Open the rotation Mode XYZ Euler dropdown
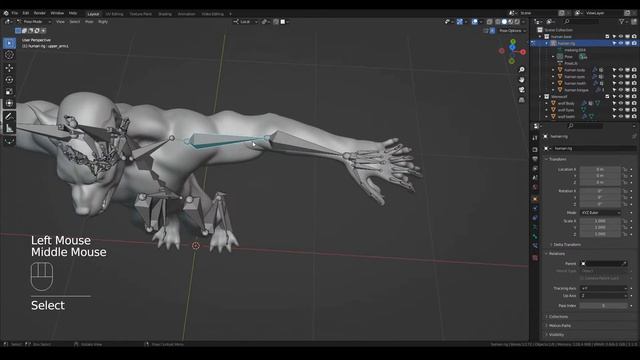 pos(600,213)
